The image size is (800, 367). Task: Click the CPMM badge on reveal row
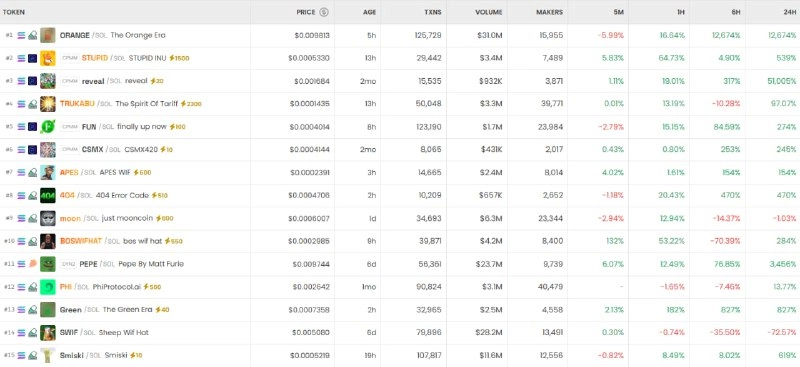(x=69, y=81)
